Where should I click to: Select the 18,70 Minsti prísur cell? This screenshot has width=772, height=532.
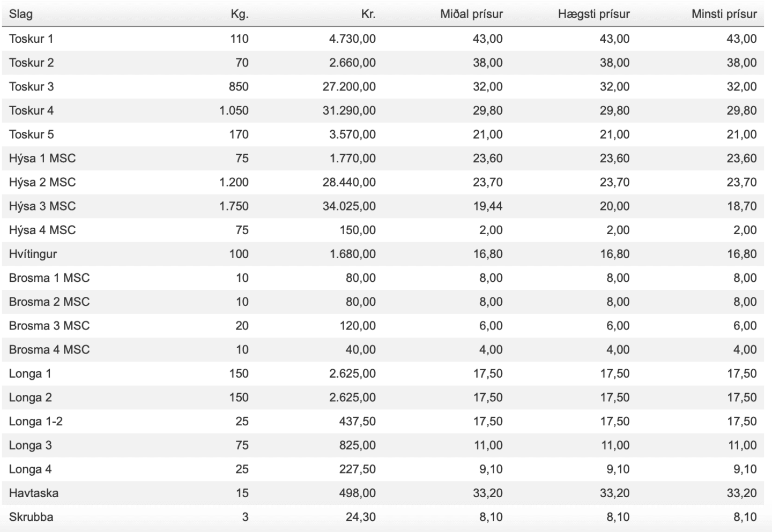click(742, 206)
